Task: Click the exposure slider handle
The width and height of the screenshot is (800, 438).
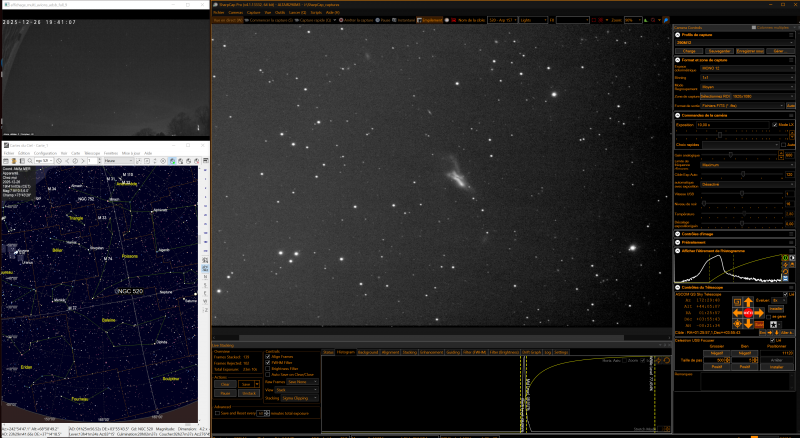Action: click(720, 135)
